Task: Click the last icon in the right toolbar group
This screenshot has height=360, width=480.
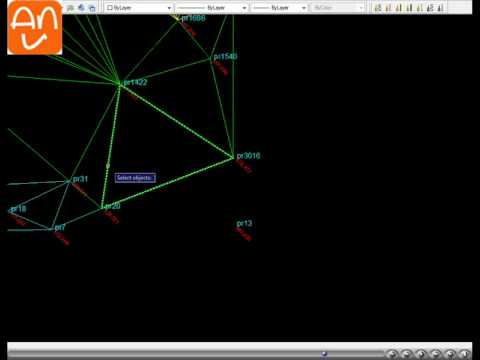Action: [x=441, y=7]
